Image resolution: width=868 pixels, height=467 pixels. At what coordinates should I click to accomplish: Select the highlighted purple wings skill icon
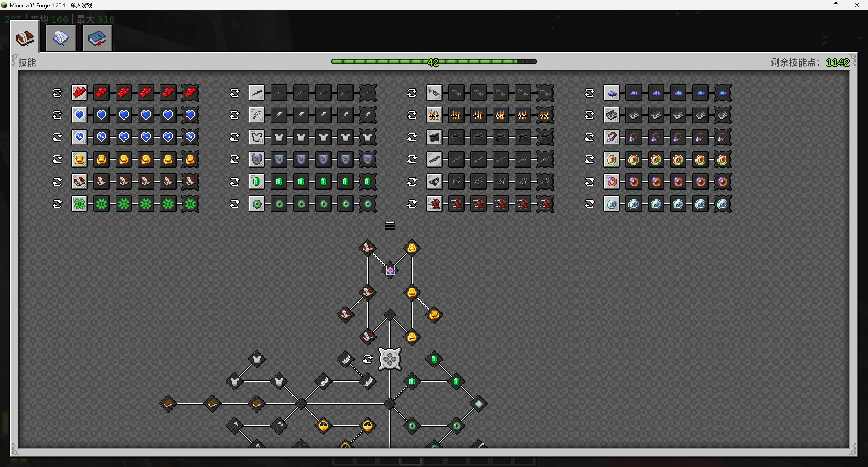point(612,93)
